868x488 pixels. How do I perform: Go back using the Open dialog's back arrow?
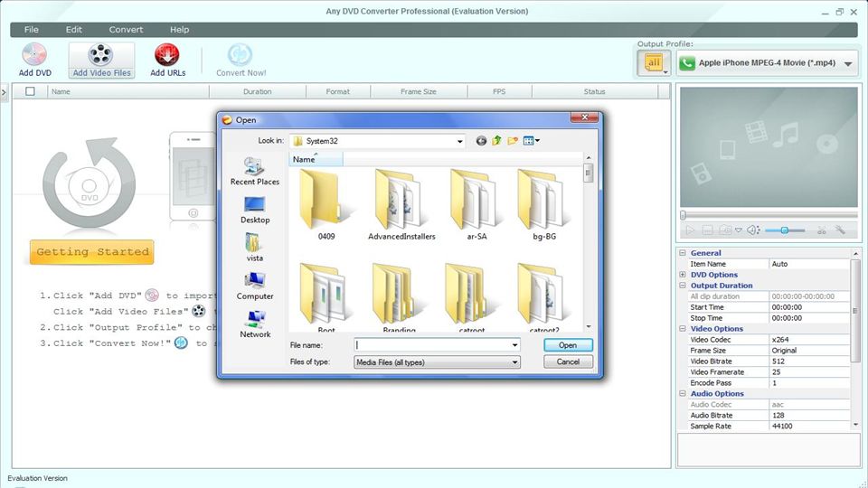point(481,141)
